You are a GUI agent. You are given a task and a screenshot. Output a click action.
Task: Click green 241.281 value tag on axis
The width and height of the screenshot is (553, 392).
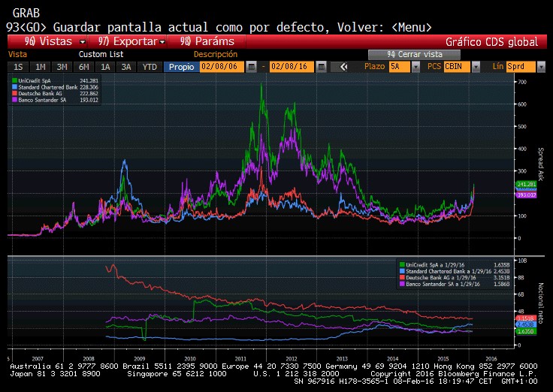(x=525, y=184)
